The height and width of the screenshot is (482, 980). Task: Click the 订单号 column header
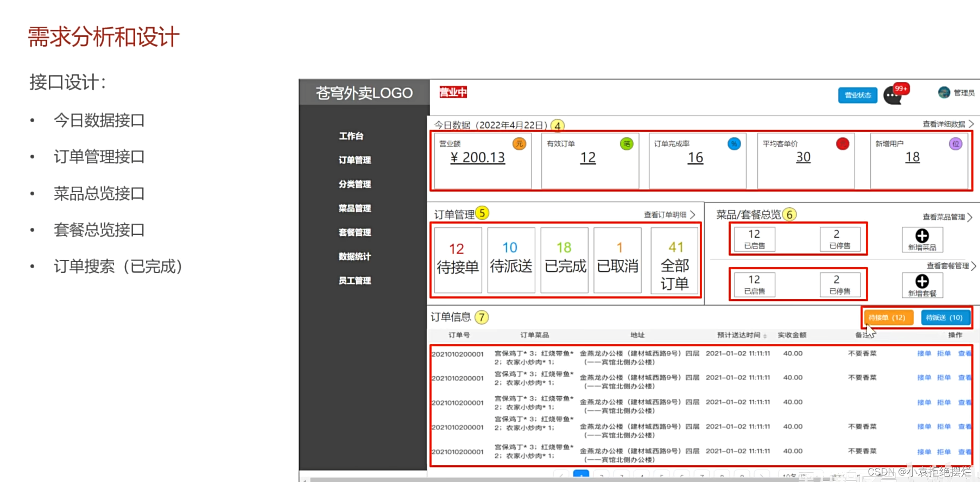tap(459, 335)
